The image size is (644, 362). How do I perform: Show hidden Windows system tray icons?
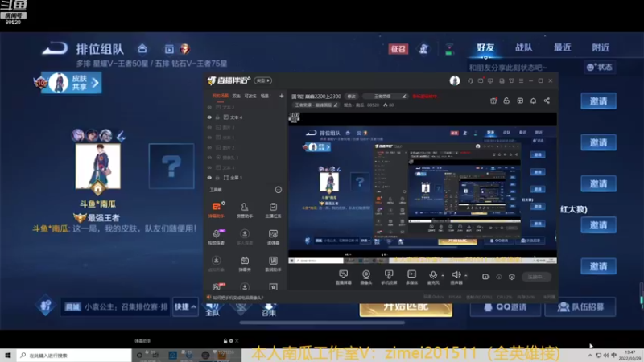(590, 356)
